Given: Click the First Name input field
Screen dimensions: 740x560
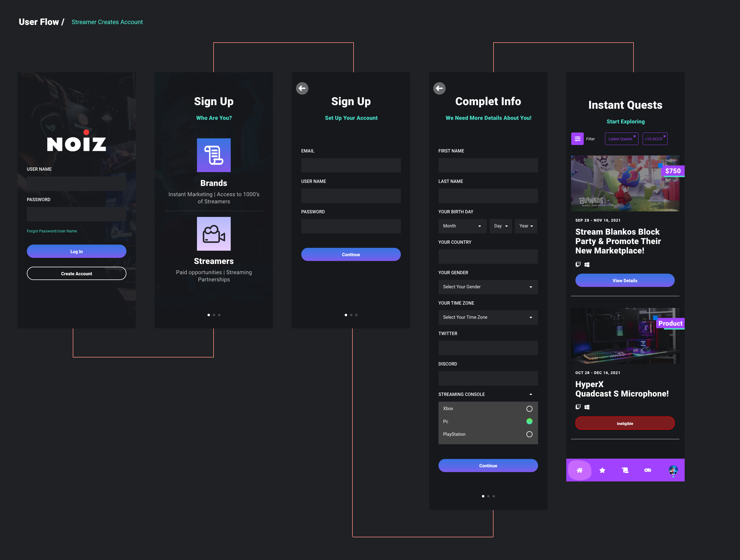Looking at the screenshot, I should (x=488, y=165).
